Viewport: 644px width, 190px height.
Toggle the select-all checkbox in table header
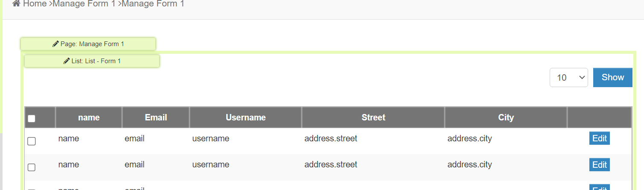[32, 119]
